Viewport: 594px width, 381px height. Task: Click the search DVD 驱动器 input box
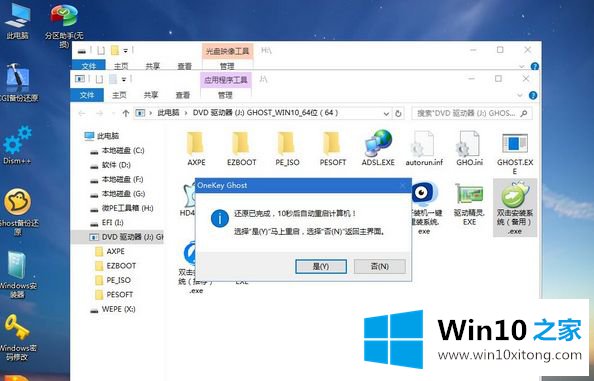pyautogui.click(x=467, y=113)
